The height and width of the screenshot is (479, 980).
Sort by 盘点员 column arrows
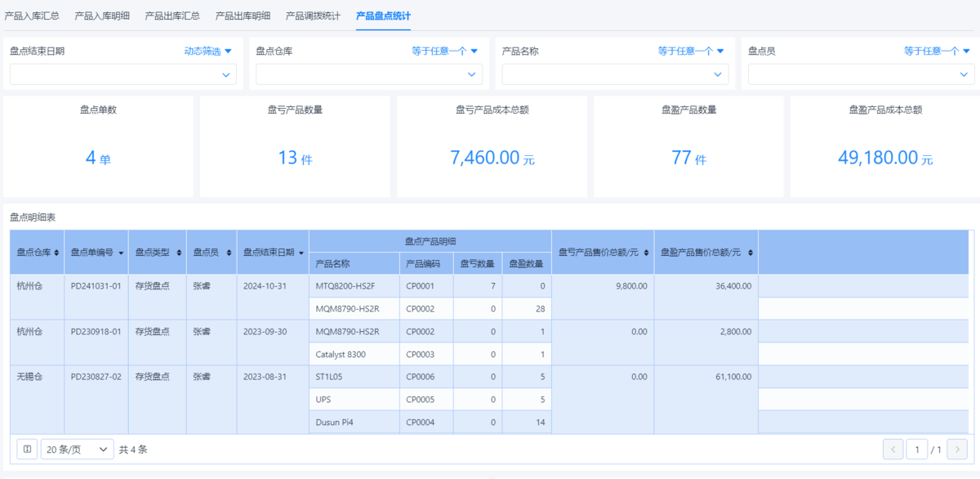229,253
